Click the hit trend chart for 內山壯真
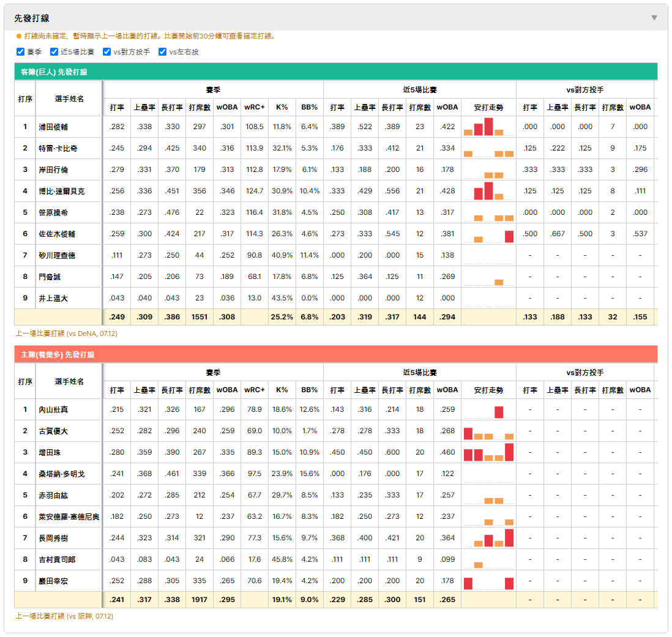Image resolution: width=672 pixels, height=637 pixels. 488,409
